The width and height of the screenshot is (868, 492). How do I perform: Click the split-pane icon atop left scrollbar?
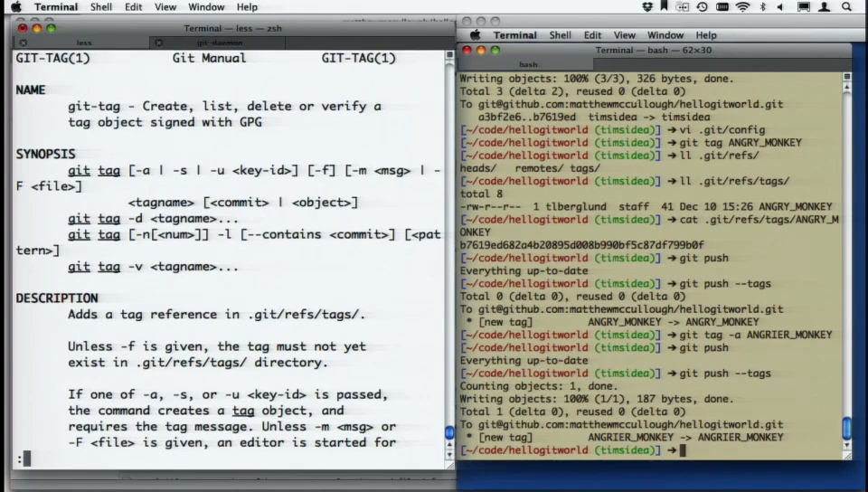click(x=449, y=55)
